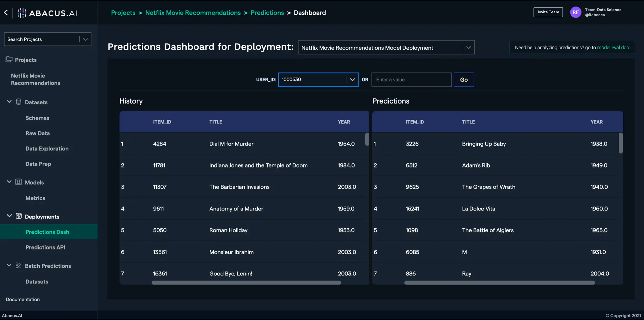Click the Projects folder icon in sidebar
644x320 pixels.
pyautogui.click(x=9, y=59)
